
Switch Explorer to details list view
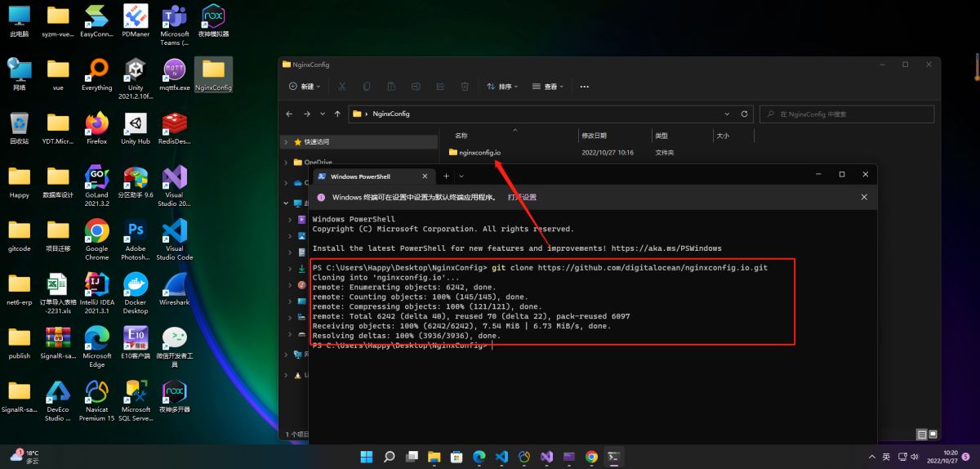pos(921,435)
